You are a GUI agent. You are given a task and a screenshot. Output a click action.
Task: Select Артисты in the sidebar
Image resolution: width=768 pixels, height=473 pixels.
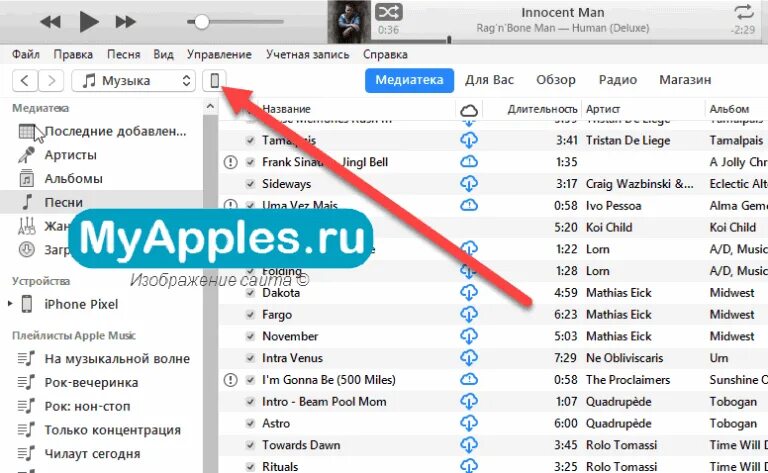coord(101,155)
